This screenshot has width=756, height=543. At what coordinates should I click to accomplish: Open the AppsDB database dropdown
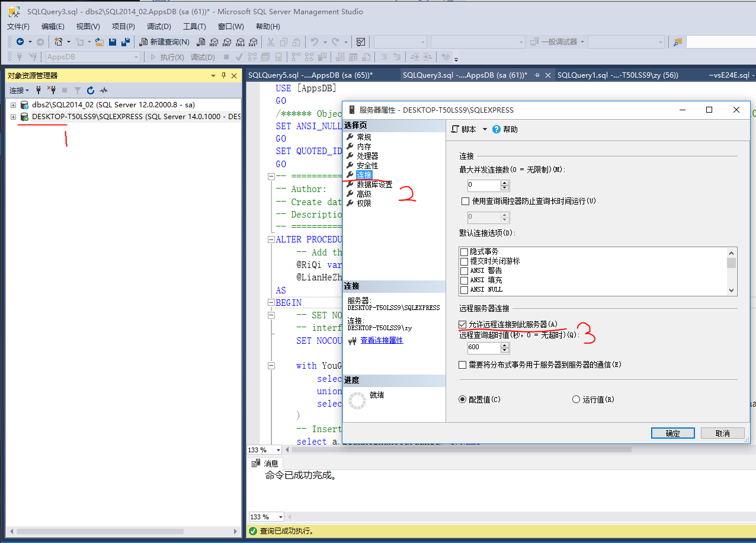pyautogui.click(x=136, y=57)
